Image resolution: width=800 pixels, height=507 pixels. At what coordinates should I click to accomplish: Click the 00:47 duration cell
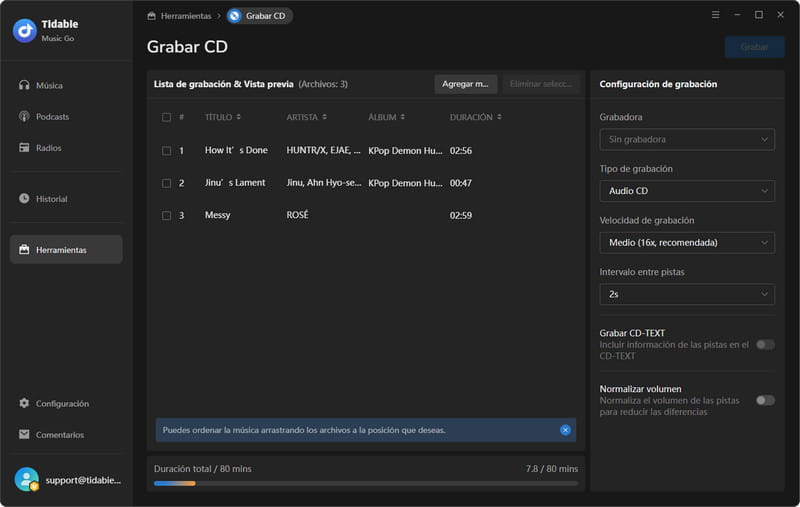[x=461, y=183]
